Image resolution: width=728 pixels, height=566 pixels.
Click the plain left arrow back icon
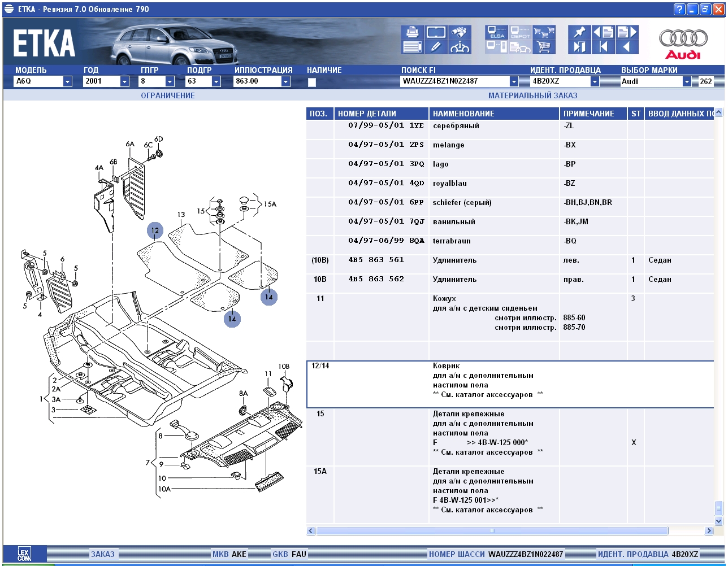point(627,47)
